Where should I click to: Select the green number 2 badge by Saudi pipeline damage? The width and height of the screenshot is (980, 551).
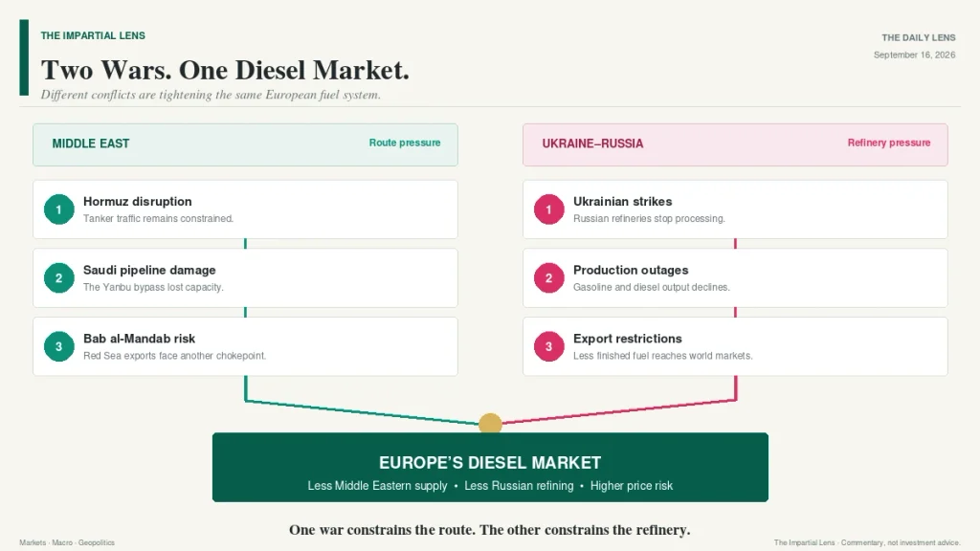coord(58,278)
